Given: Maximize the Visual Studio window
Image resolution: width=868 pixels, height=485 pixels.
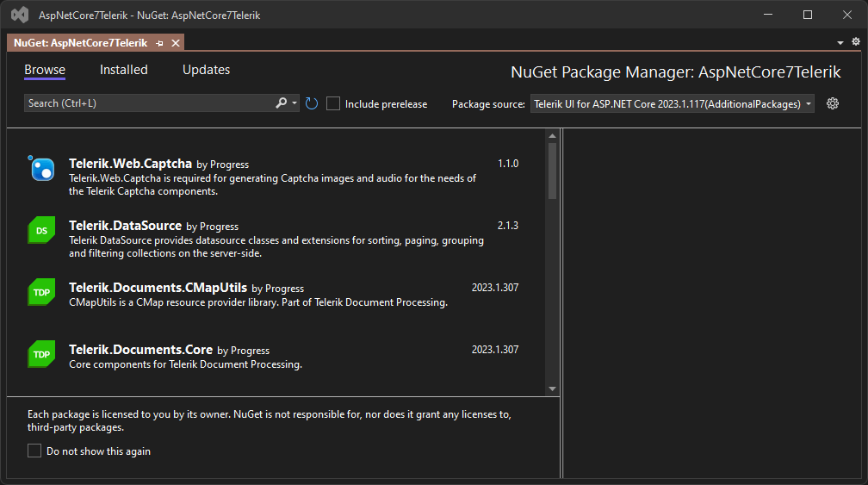Looking at the screenshot, I should 808,15.
